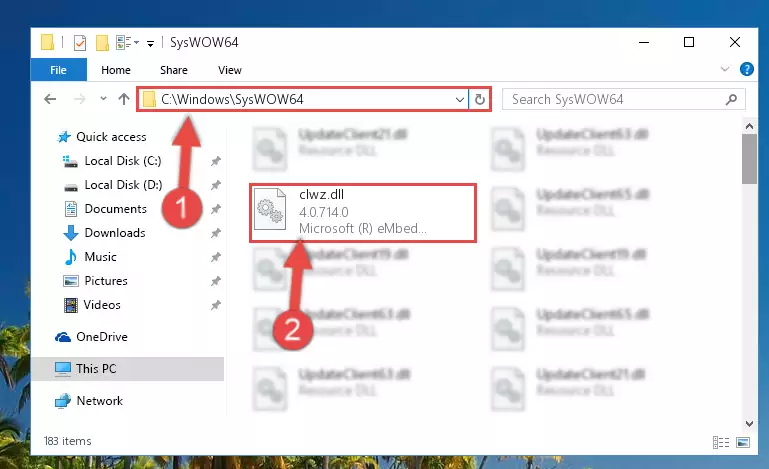Click the scrollbar down arrow
Viewport: 769px width, 469px height.
(x=749, y=423)
